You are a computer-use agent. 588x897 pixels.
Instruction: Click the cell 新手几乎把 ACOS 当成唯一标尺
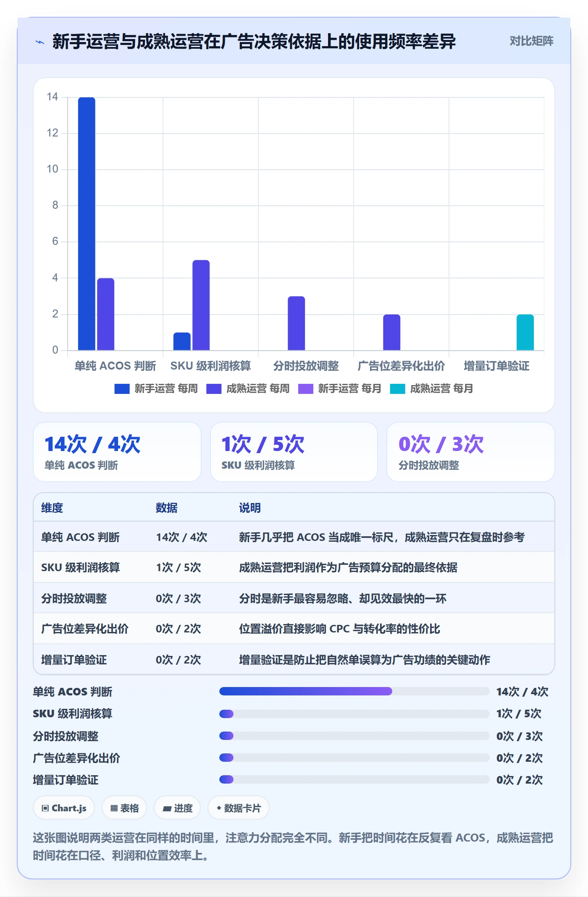(x=382, y=537)
